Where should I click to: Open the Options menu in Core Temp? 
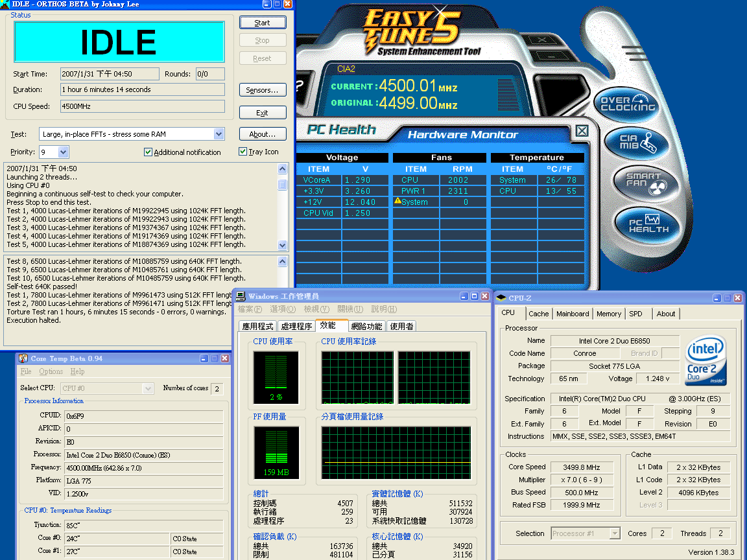51,371
